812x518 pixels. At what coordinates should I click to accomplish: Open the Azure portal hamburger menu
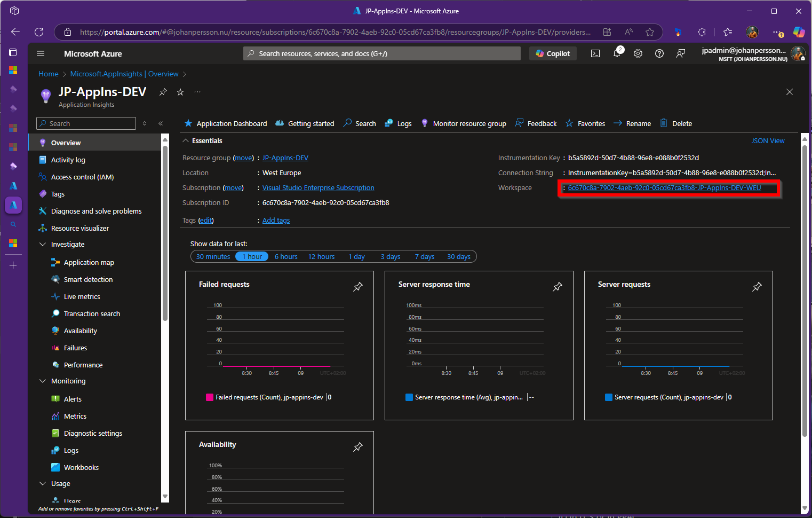point(41,53)
